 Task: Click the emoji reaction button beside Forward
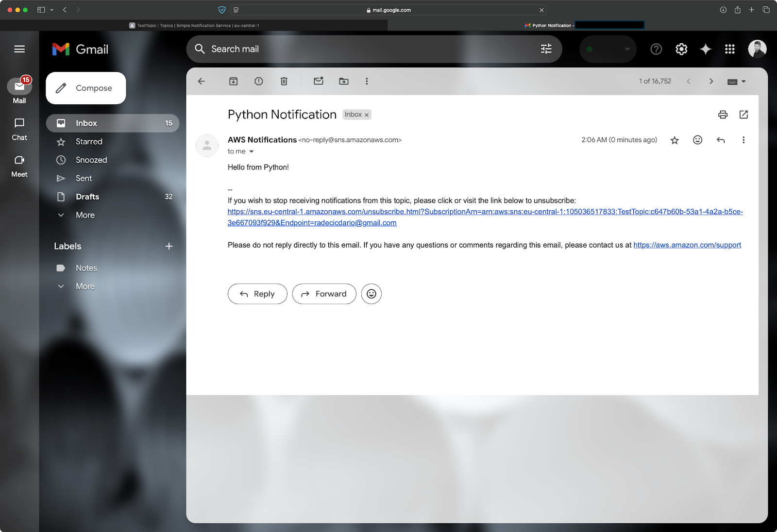coord(372,294)
